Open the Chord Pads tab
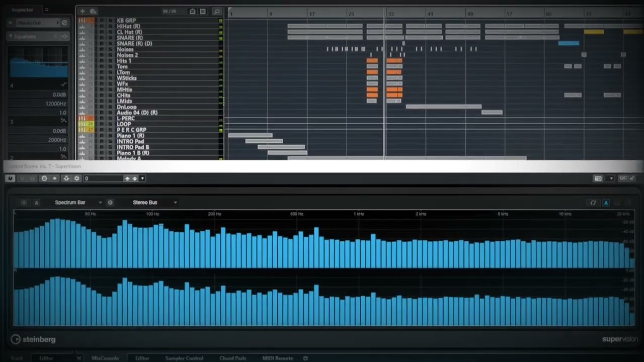Screen dimensions: 644x362 click(232, 358)
